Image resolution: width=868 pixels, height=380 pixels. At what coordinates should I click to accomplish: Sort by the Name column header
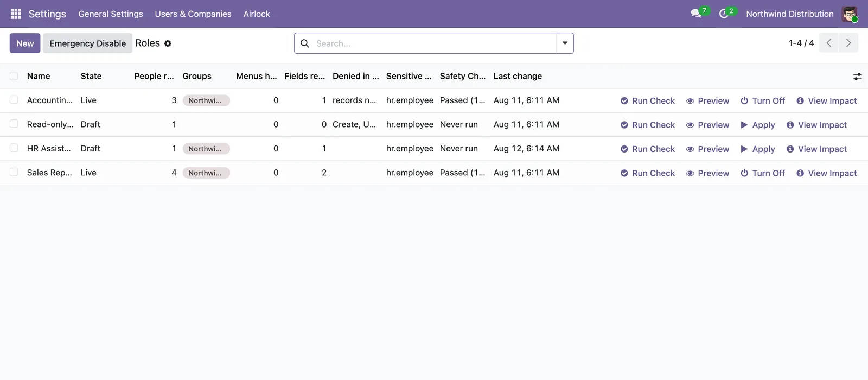[x=39, y=76]
